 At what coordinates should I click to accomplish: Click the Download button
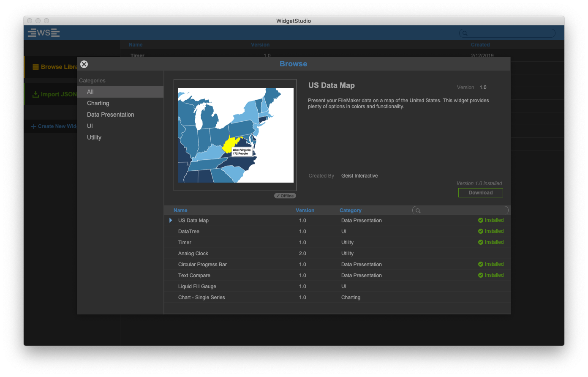(x=481, y=193)
